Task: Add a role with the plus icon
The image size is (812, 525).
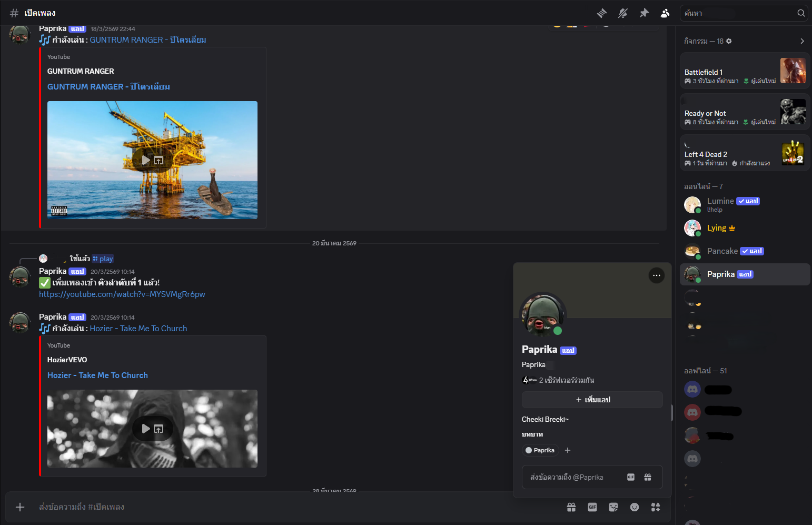Action: (x=568, y=450)
